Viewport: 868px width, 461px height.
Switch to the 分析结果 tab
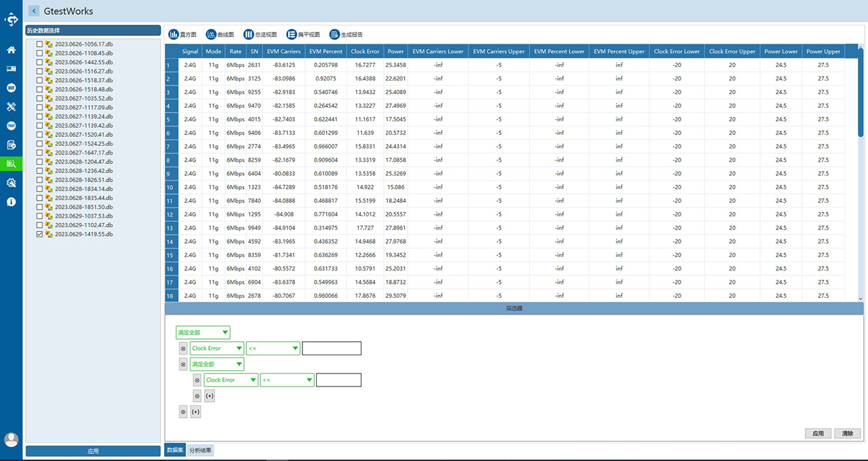tap(200, 450)
